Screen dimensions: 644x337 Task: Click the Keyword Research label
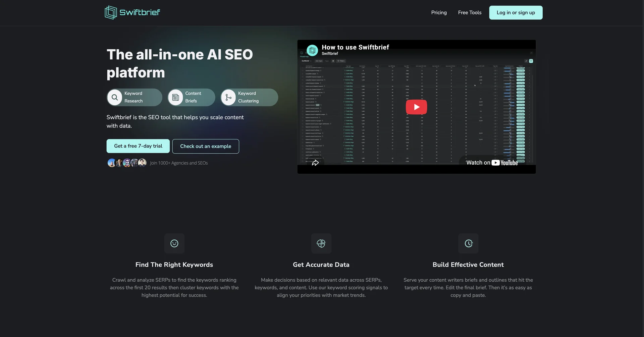click(x=133, y=97)
